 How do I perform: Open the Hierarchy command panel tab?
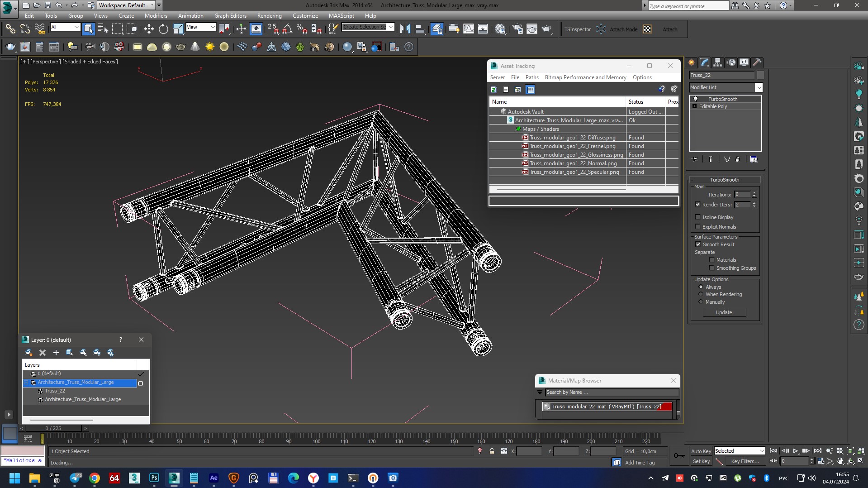[717, 62]
